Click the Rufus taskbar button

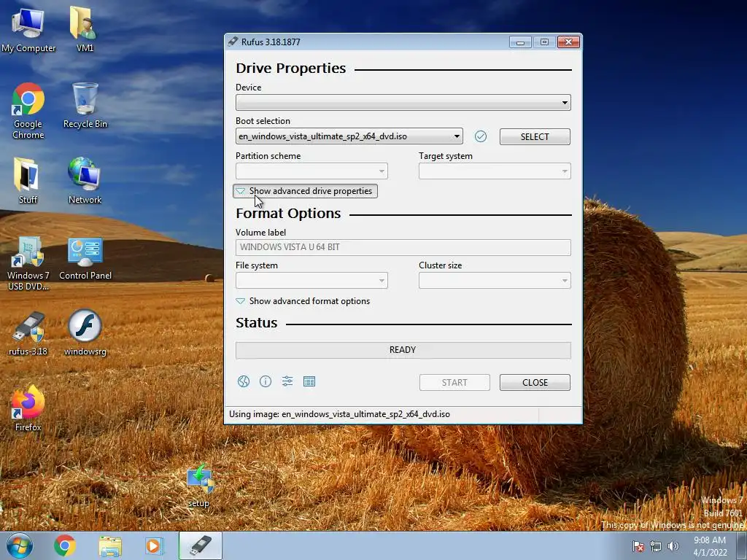pos(201,545)
